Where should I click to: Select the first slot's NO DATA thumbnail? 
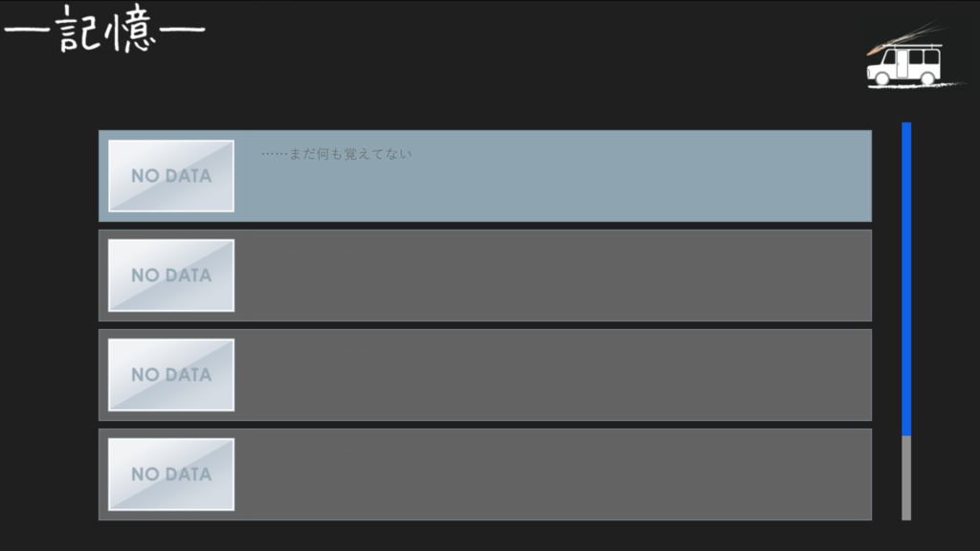pos(171,176)
